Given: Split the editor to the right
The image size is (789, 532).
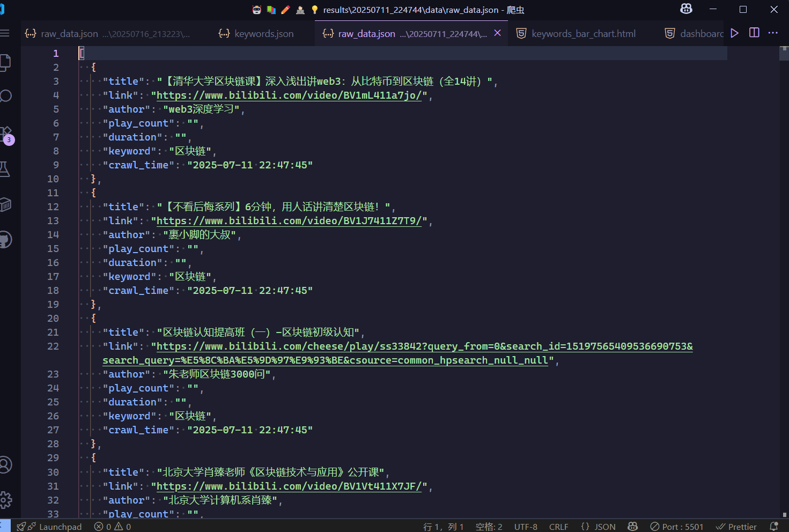Looking at the screenshot, I should [x=754, y=33].
